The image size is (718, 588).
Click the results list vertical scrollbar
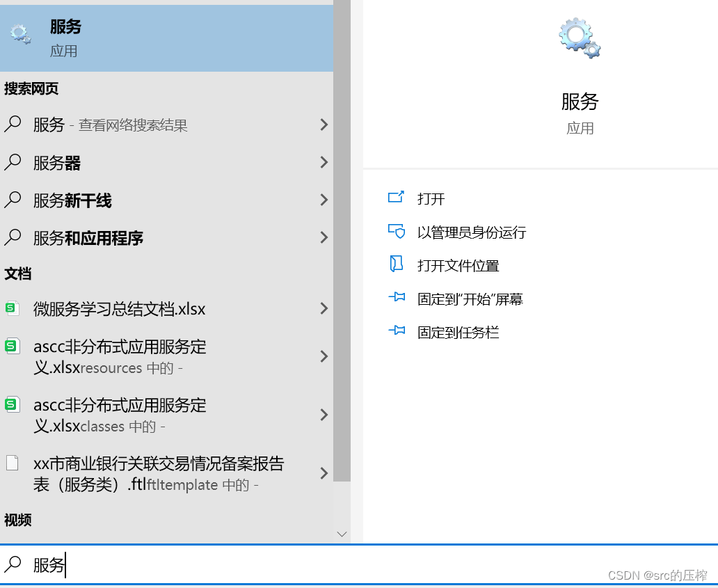click(x=342, y=241)
